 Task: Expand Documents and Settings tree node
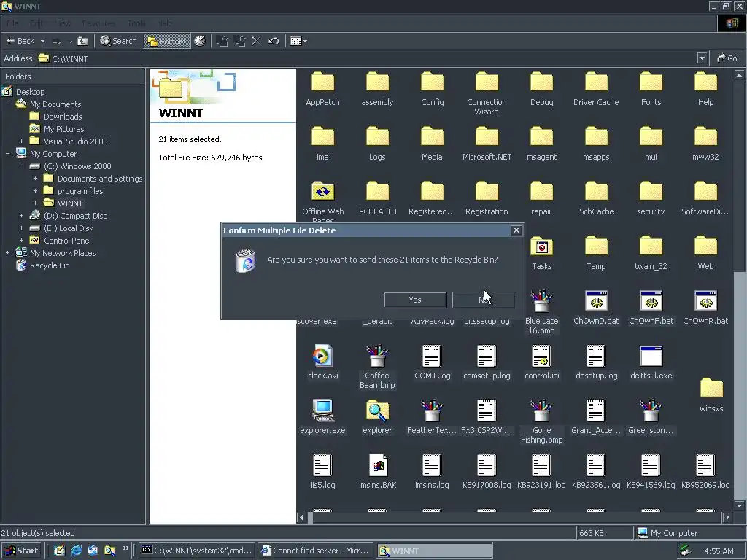click(x=35, y=178)
